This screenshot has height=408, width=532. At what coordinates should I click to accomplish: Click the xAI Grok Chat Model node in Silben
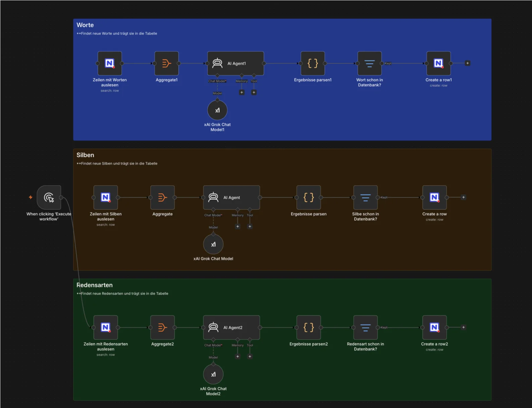tap(213, 244)
